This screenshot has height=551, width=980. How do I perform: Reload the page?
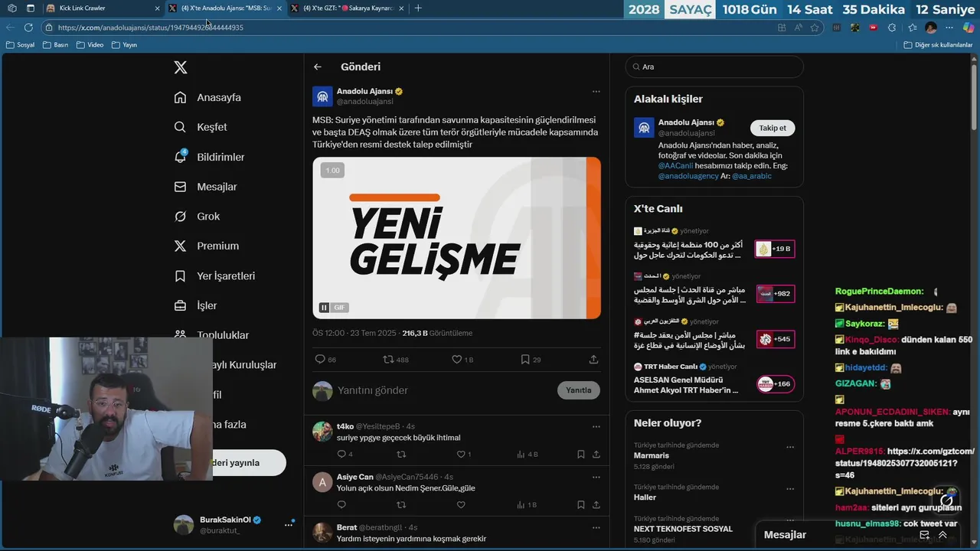[28, 28]
